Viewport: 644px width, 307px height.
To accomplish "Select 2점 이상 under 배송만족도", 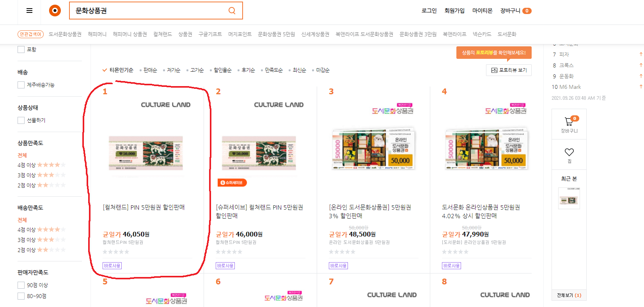I will tap(41, 250).
